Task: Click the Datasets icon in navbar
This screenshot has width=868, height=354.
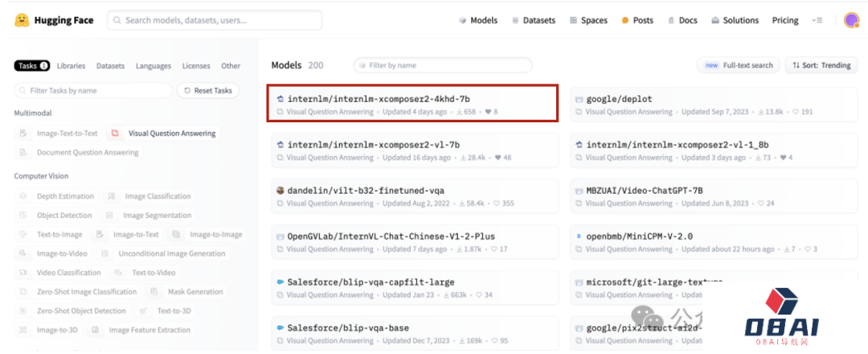Action: coord(515,21)
